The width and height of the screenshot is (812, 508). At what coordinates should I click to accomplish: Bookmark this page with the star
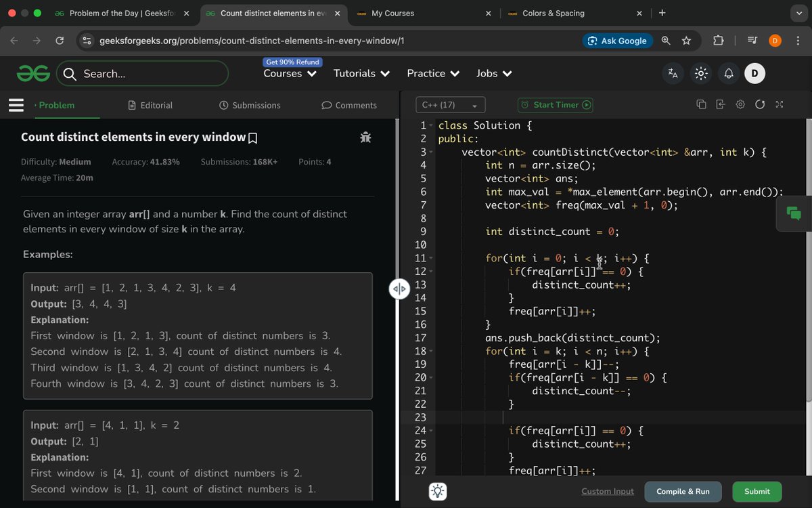[x=686, y=41]
